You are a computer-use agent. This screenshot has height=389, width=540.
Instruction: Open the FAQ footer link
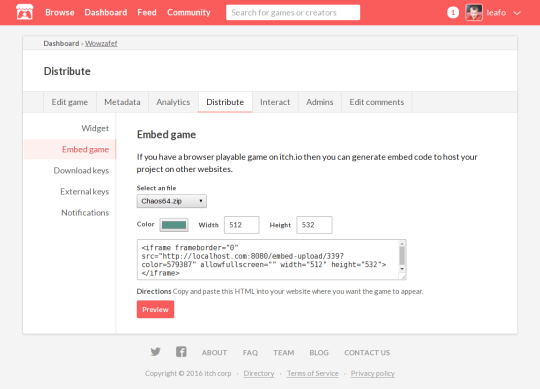(x=250, y=353)
